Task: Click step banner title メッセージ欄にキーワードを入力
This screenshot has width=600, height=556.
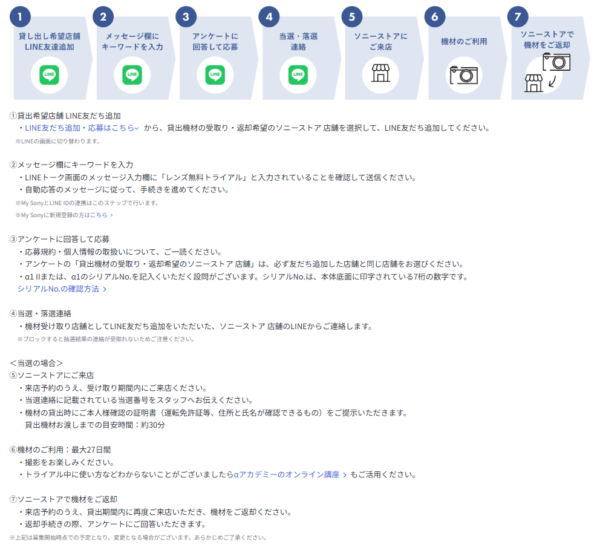Action: [x=132, y=42]
